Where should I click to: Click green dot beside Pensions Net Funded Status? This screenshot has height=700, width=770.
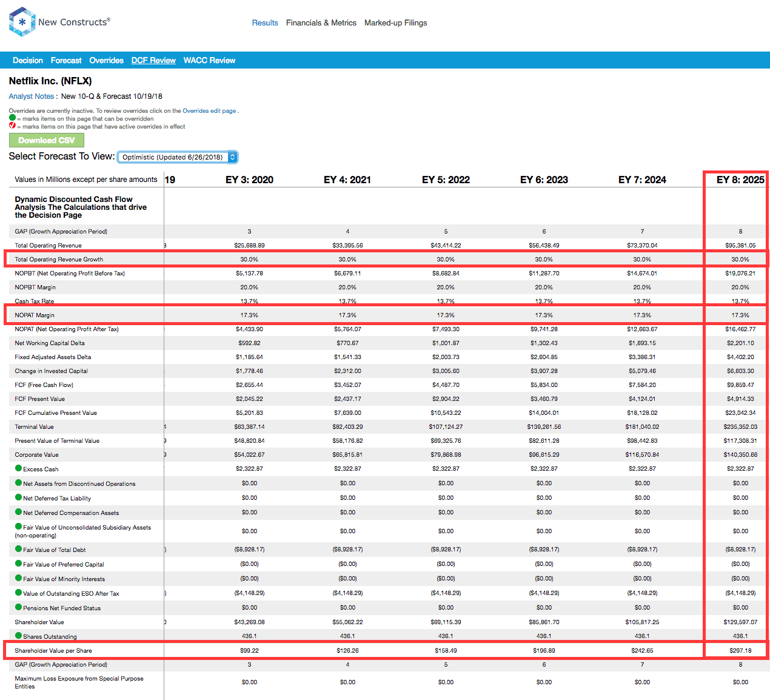click(18, 607)
